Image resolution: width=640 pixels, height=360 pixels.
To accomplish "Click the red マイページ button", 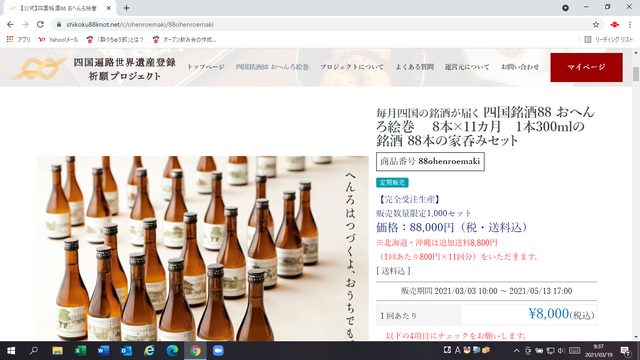I will pos(586,67).
